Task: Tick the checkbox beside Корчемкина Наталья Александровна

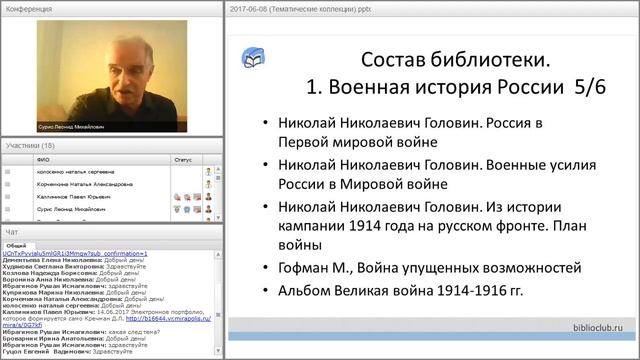Action: (7, 184)
